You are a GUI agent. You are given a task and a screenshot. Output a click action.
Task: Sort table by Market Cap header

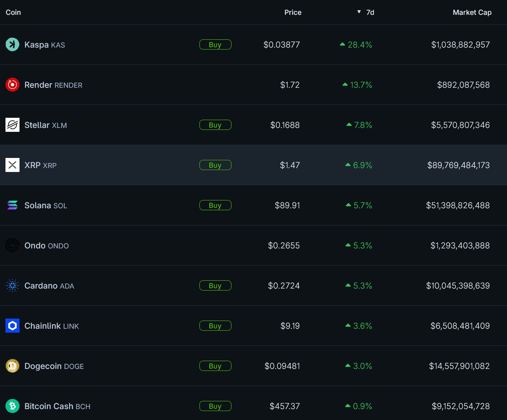(x=472, y=12)
